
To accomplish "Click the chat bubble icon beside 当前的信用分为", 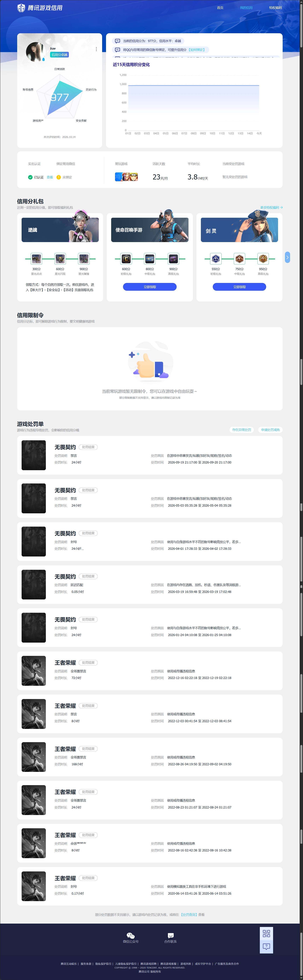I will [x=118, y=41].
